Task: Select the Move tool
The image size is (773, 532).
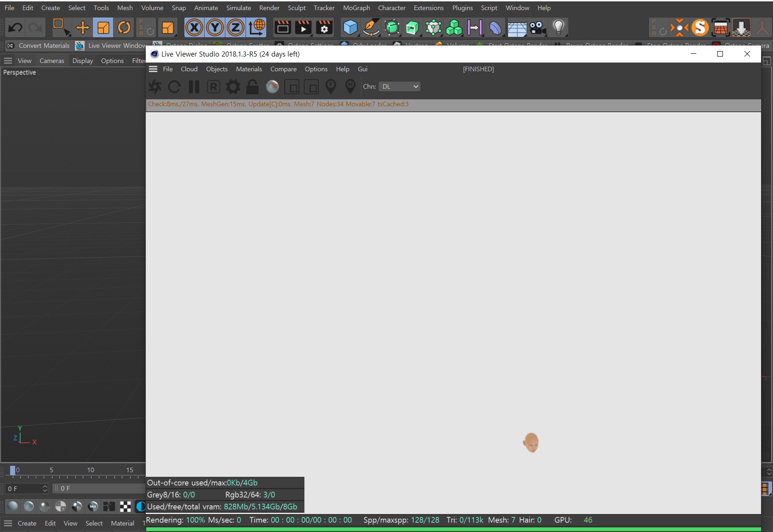Action: (82, 28)
